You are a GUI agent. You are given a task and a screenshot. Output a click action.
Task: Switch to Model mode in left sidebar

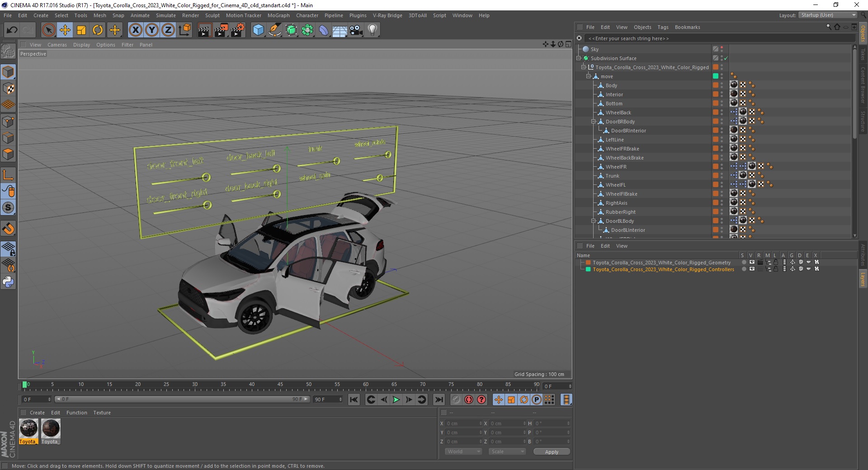8,72
